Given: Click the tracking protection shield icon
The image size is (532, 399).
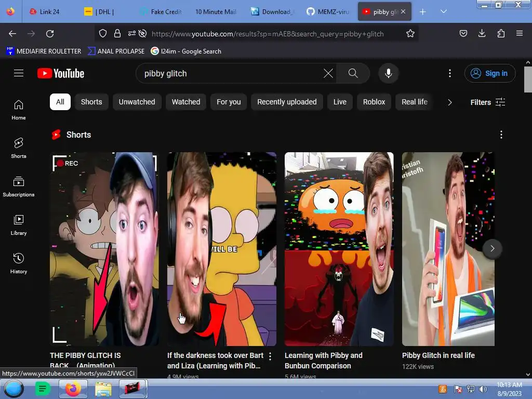Looking at the screenshot, I should click(x=103, y=33).
